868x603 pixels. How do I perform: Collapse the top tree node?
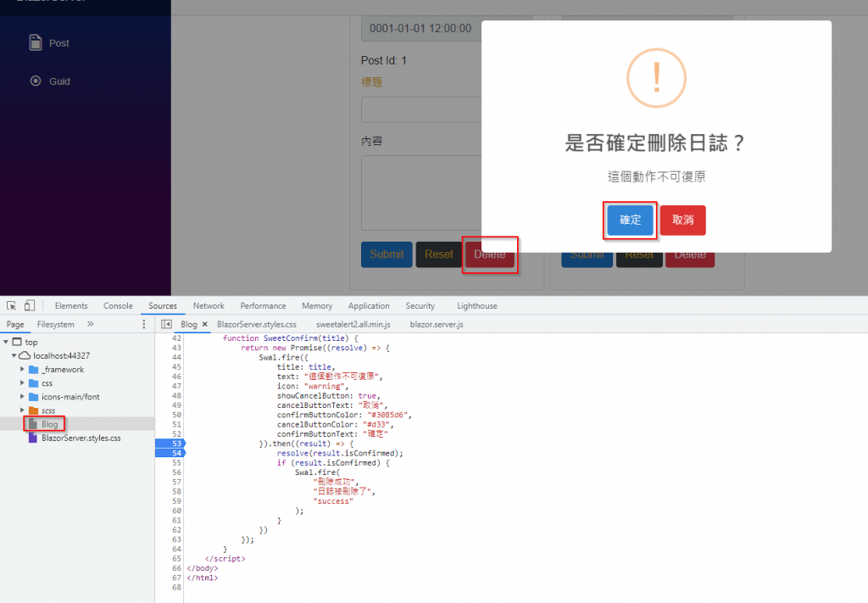click(6, 342)
